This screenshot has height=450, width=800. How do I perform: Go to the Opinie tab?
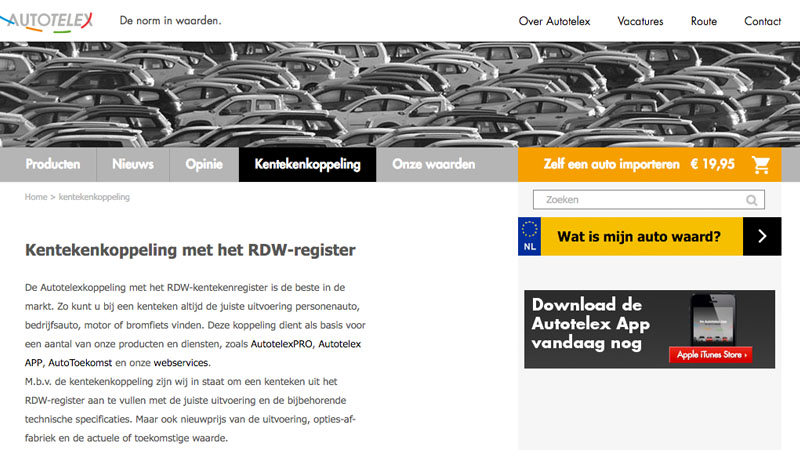[204, 164]
